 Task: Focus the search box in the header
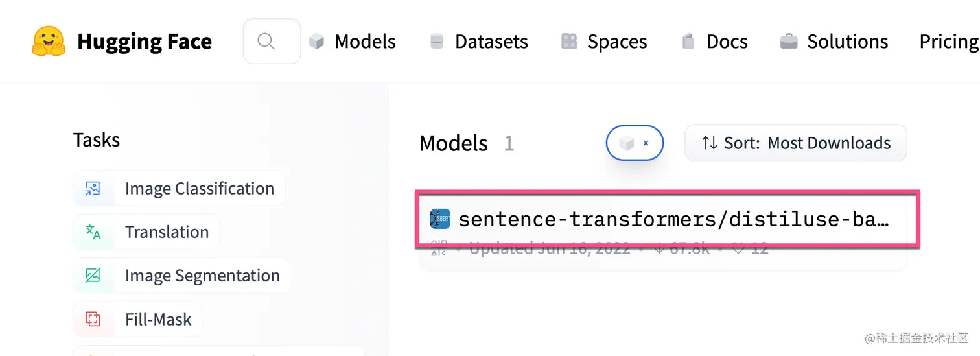point(272,41)
